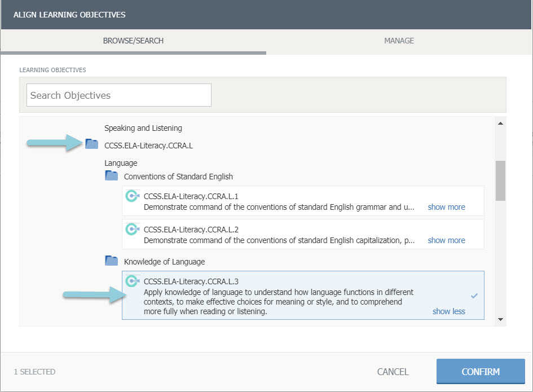The image size is (533, 392).
Task: Click the Conventions of Standard English folder icon
Action: point(111,176)
